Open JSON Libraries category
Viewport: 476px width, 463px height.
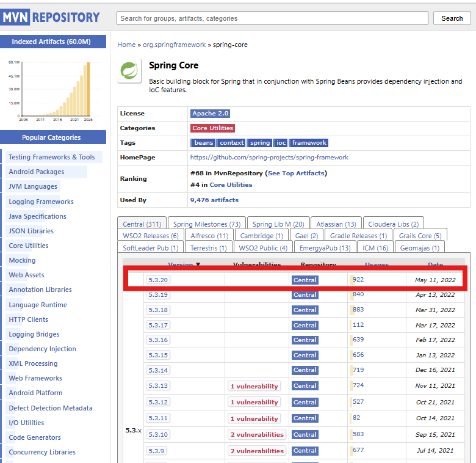coord(31,231)
